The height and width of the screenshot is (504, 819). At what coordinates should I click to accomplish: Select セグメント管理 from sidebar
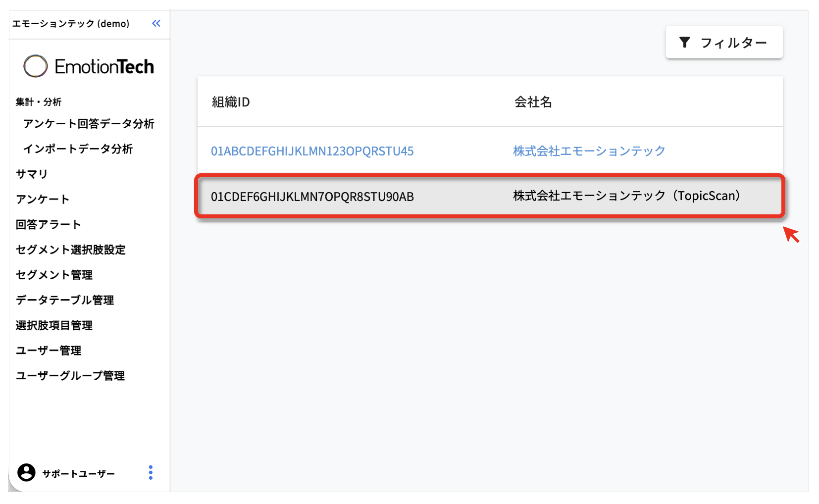tap(54, 275)
